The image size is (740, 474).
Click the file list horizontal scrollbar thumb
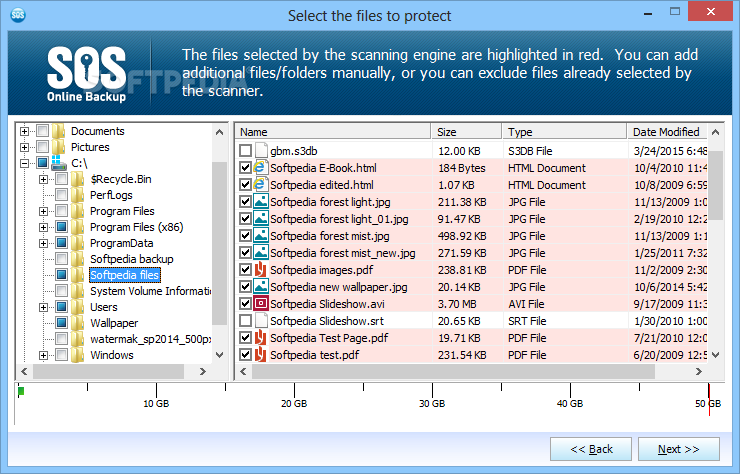click(x=453, y=372)
